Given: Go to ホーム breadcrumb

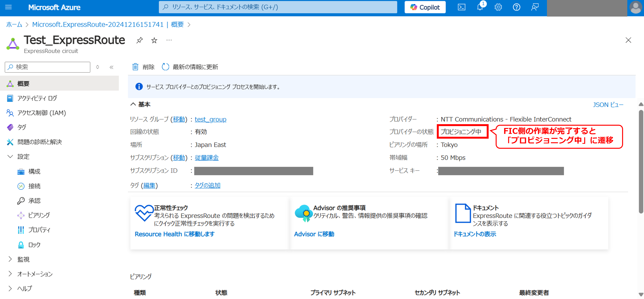Looking at the screenshot, I should (x=14, y=25).
